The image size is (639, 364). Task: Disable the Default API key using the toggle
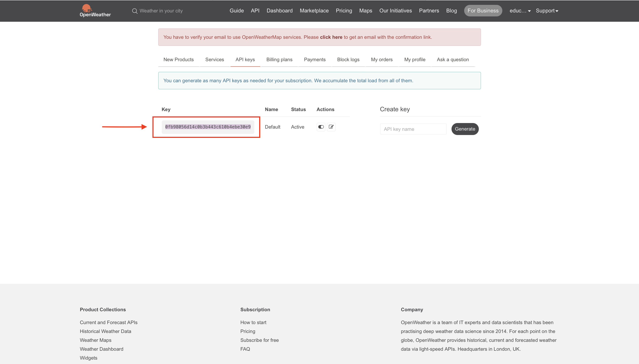click(321, 127)
